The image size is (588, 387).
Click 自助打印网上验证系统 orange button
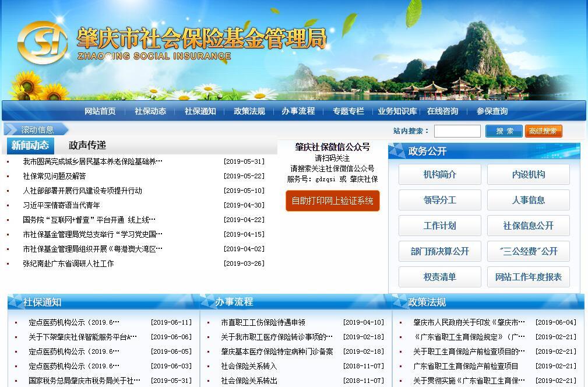tap(332, 200)
